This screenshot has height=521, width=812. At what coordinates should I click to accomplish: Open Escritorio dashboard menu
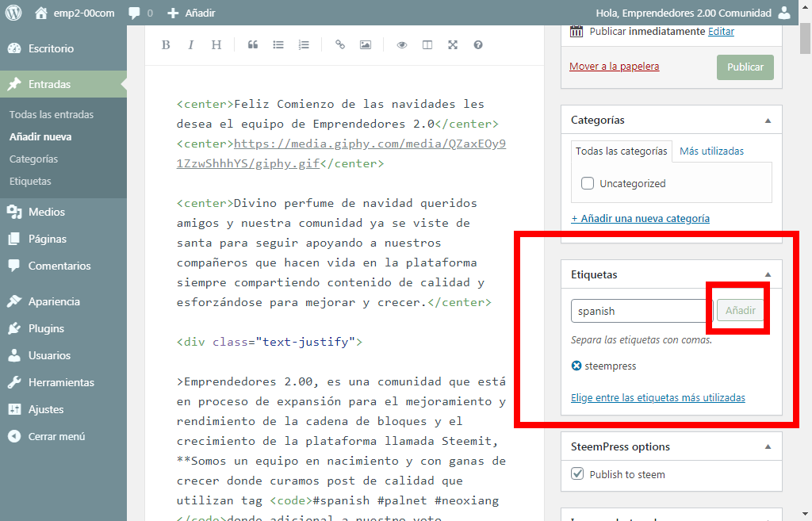pyautogui.click(x=63, y=48)
